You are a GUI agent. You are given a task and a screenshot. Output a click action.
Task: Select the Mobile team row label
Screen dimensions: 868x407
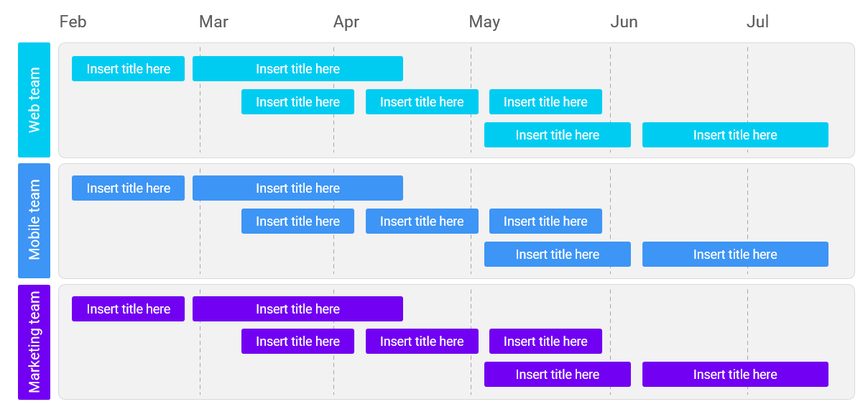[34, 220]
